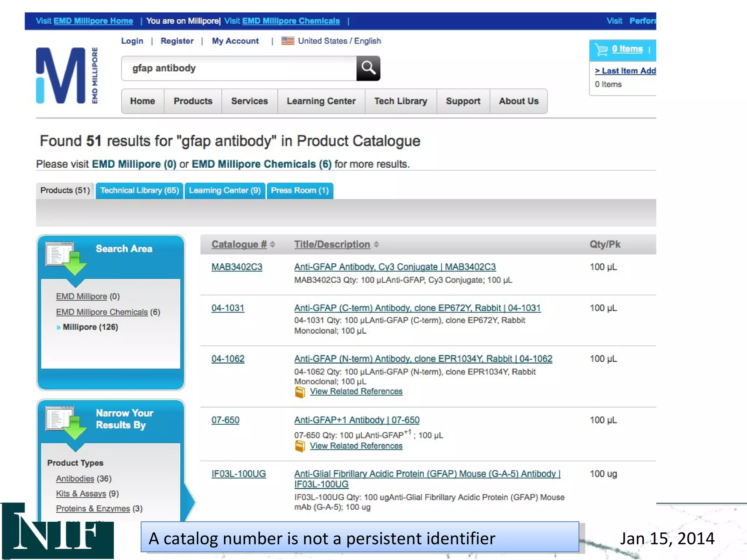The width and height of the screenshot is (747, 560).
Task: Open My Account link
Action: [x=235, y=41]
